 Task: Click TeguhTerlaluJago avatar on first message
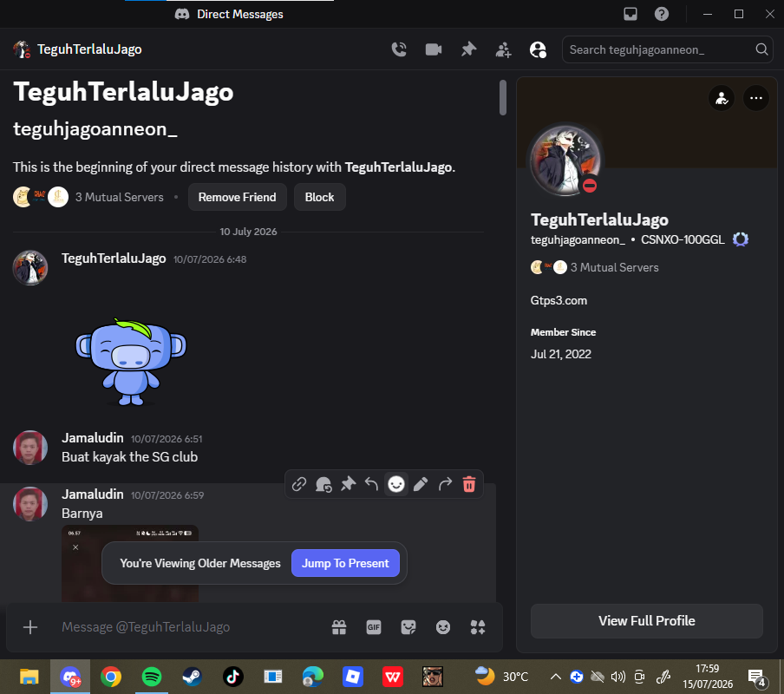30,268
